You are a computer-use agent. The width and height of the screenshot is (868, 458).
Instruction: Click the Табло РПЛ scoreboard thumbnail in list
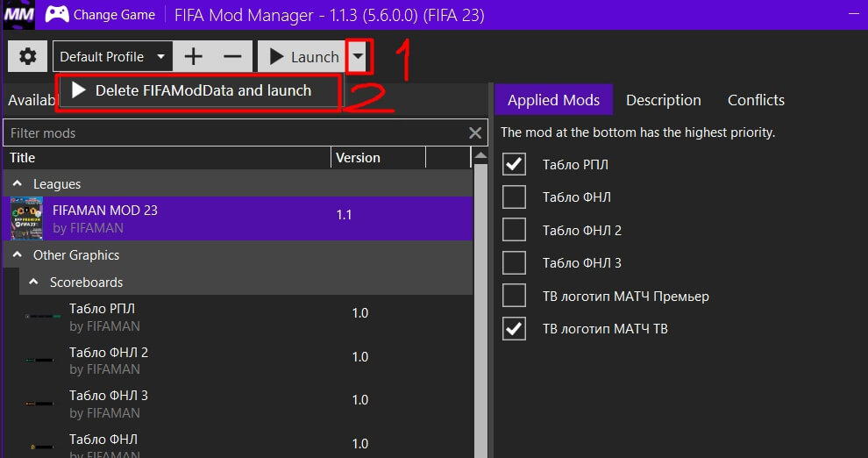(x=43, y=316)
